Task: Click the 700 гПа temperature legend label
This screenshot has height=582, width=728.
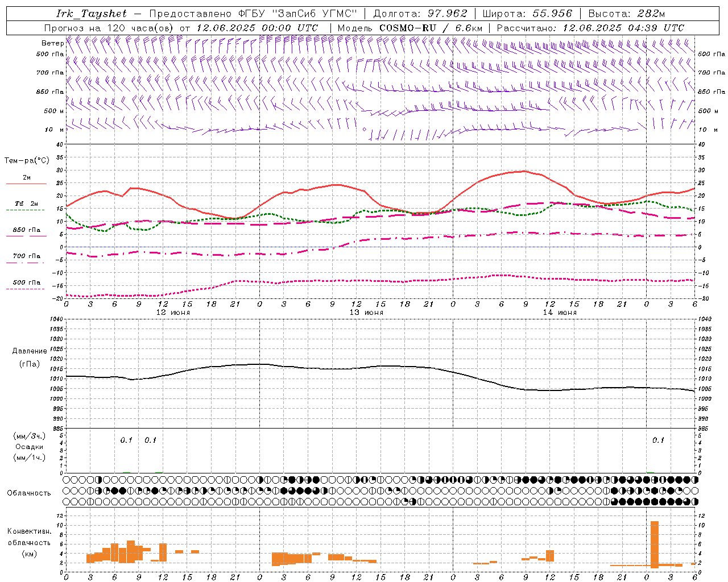Action: click(27, 256)
